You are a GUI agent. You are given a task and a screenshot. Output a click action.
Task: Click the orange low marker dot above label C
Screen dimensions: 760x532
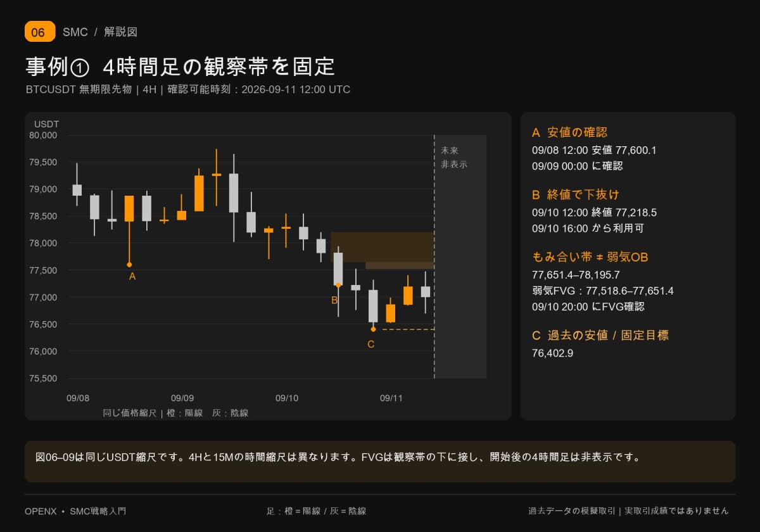(373, 329)
